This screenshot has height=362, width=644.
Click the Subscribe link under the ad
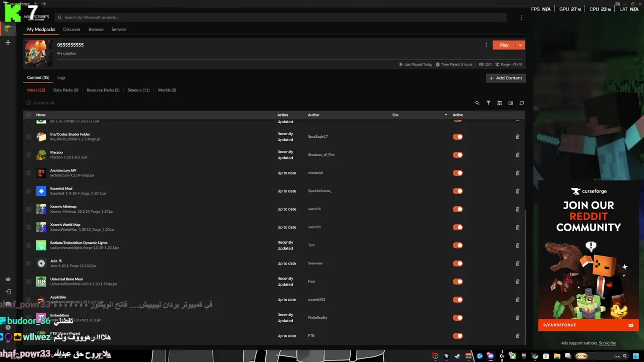607,343
